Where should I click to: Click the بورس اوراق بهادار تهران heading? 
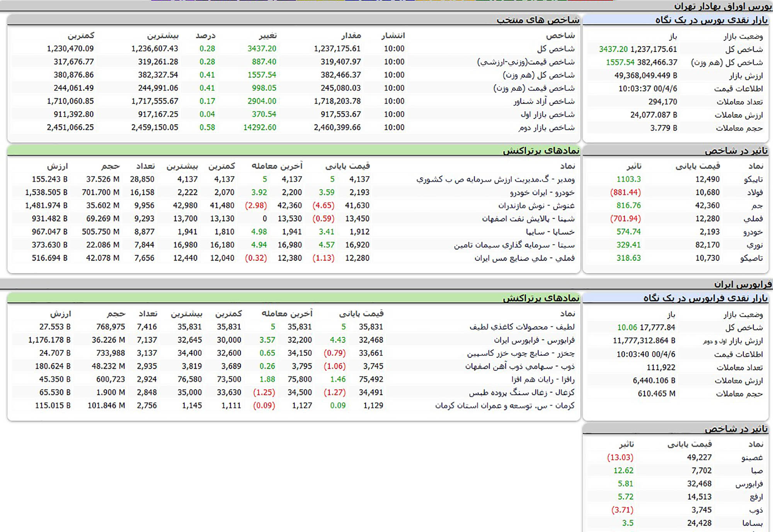pyautogui.click(x=723, y=6)
